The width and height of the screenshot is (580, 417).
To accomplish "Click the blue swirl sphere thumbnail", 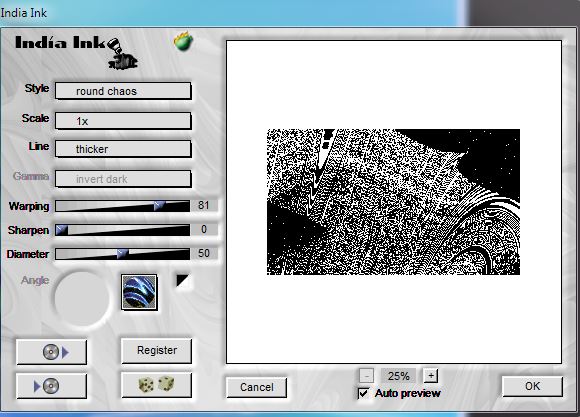I will [139, 292].
